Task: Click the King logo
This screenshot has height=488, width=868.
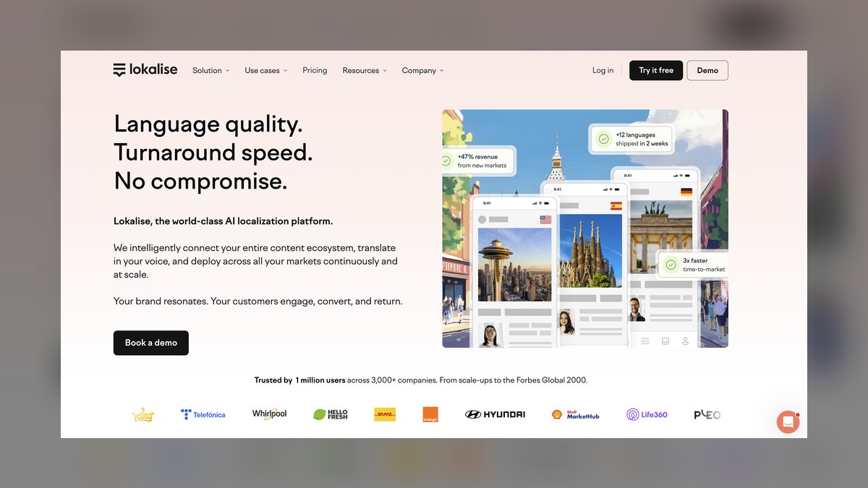Action: (x=143, y=415)
